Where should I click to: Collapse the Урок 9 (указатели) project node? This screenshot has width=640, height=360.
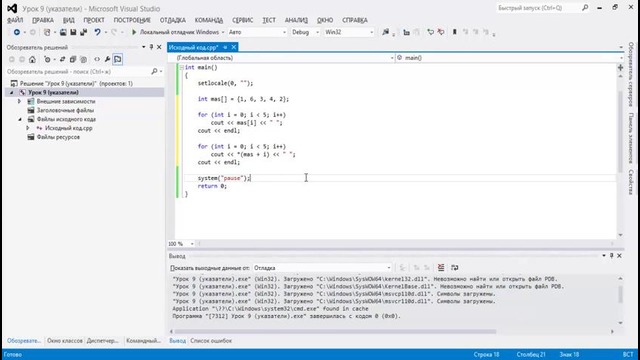coord(11,93)
